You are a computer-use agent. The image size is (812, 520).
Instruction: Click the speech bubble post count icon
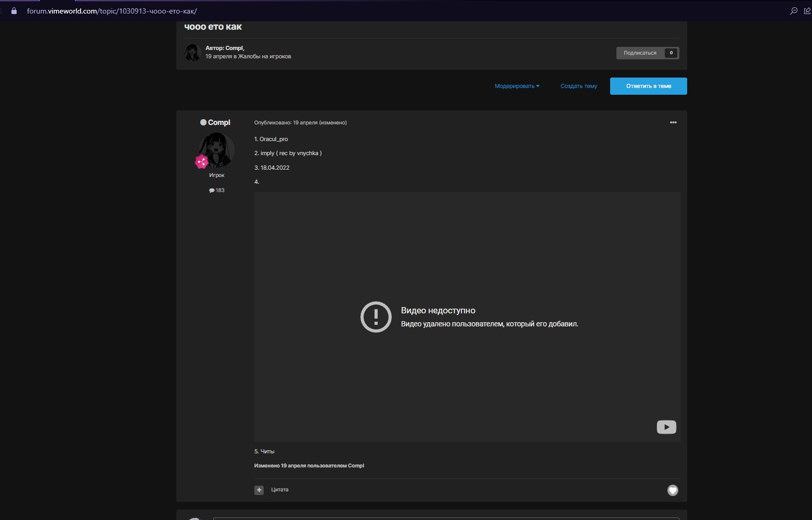pos(212,191)
